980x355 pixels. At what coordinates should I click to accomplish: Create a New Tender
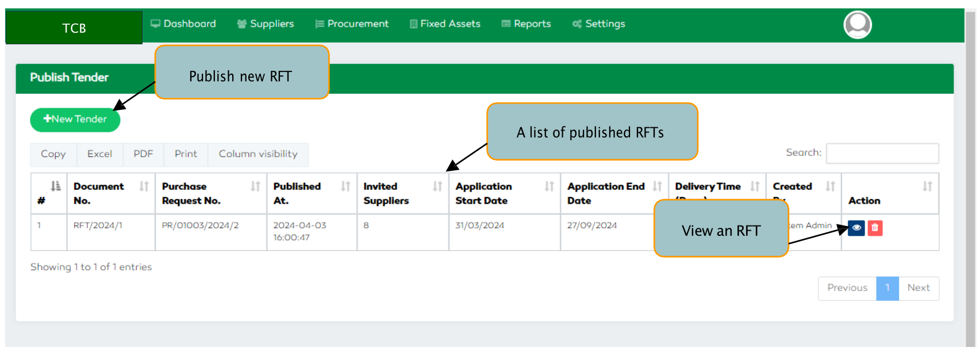(x=75, y=120)
